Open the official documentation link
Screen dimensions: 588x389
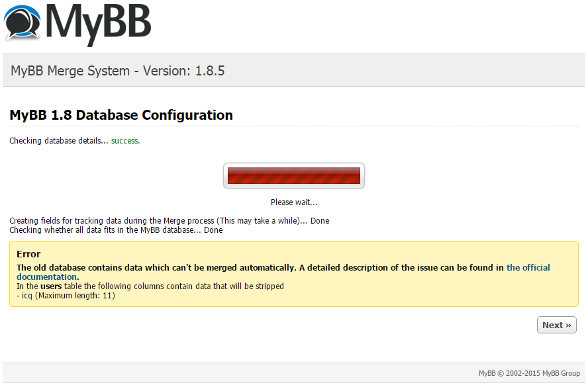pos(528,267)
